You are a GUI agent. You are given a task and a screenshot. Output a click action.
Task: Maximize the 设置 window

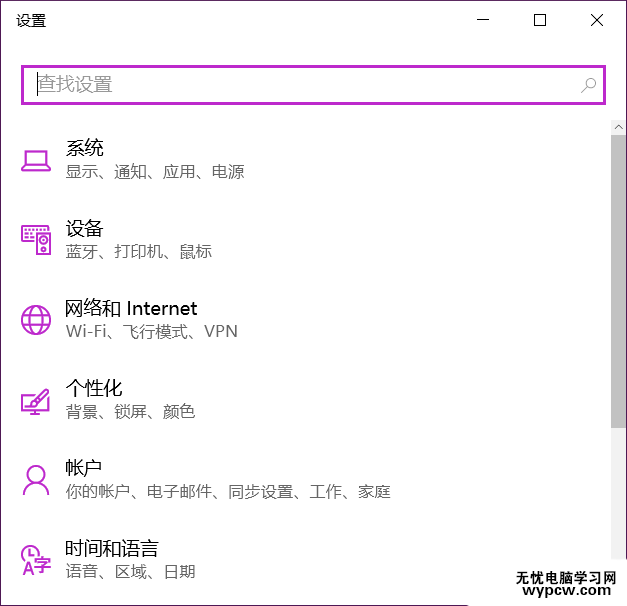(x=540, y=20)
